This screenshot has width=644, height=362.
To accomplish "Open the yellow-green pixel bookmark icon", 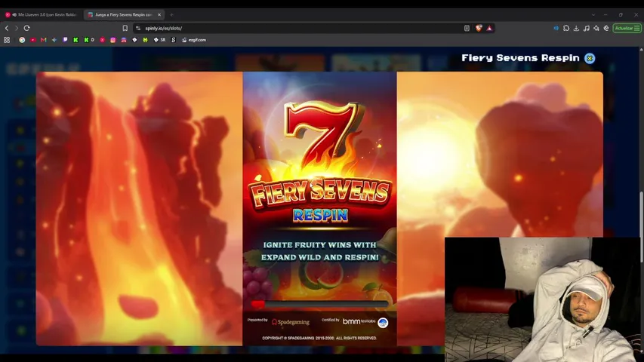I will tap(145, 40).
